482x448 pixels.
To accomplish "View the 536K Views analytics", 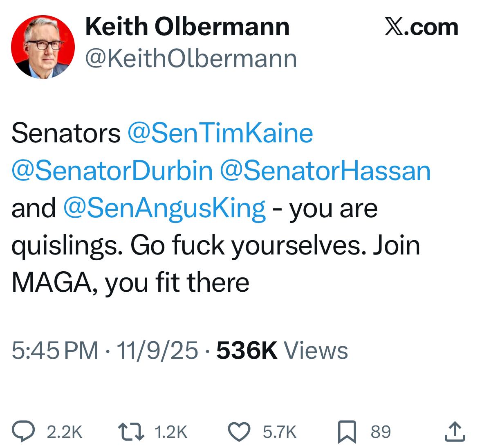I will click(282, 351).
